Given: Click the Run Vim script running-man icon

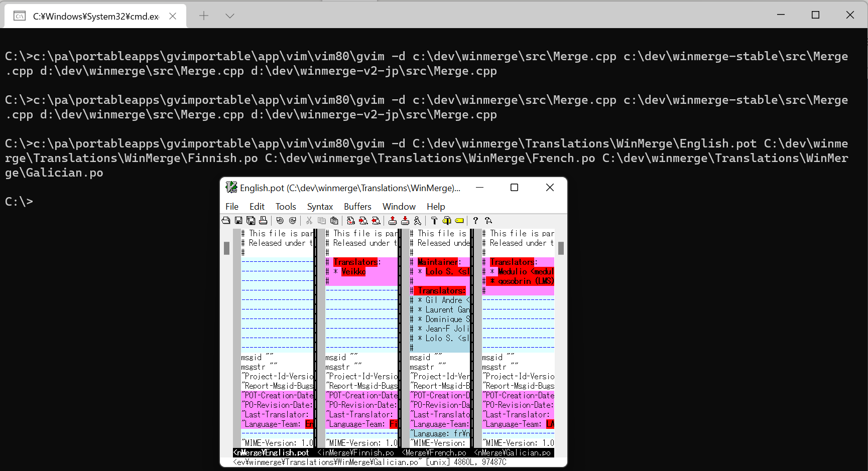Looking at the screenshot, I should pyautogui.click(x=417, y=221).
